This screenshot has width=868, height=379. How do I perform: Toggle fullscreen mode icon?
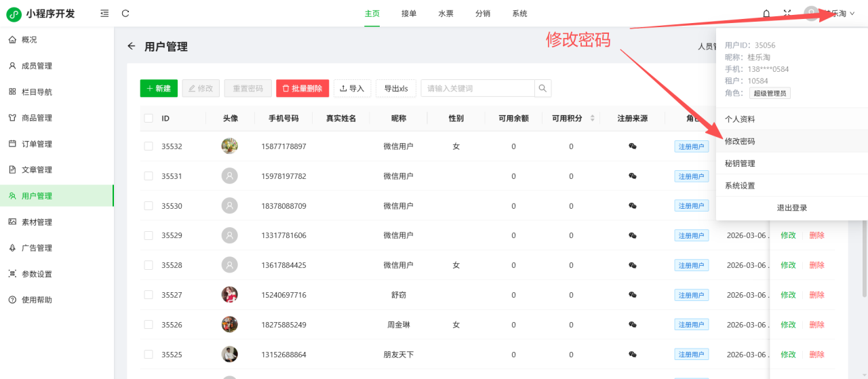tap(787, 14)
